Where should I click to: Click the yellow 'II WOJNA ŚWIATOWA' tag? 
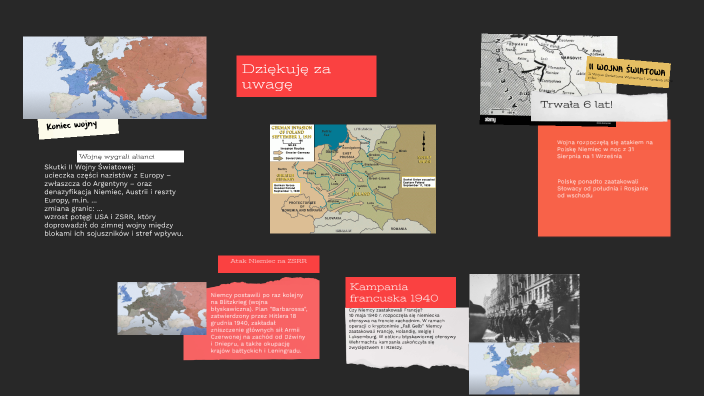pyautogui.click(x=627, y=72)
